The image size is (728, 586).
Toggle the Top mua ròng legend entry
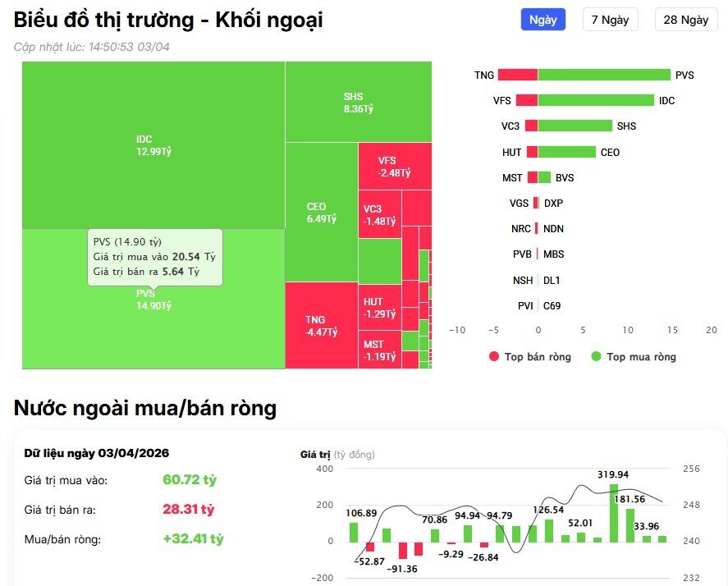pyautogui.click(x=636, y=356)
